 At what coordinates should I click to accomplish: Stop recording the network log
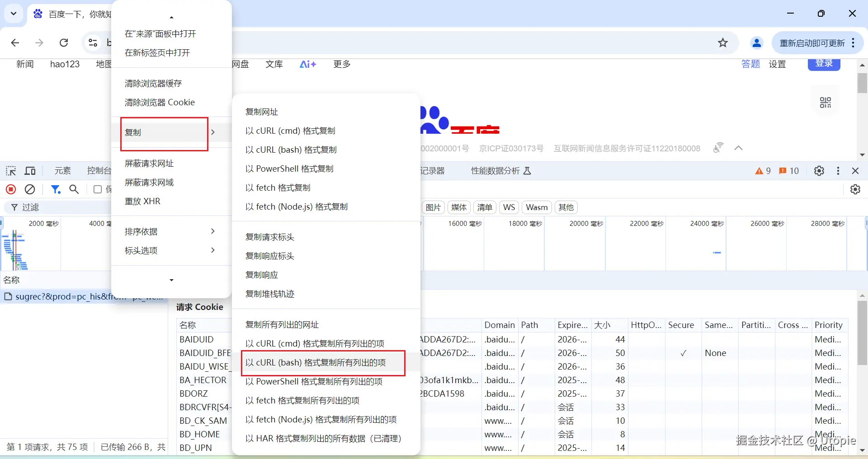tap(11, 189)
